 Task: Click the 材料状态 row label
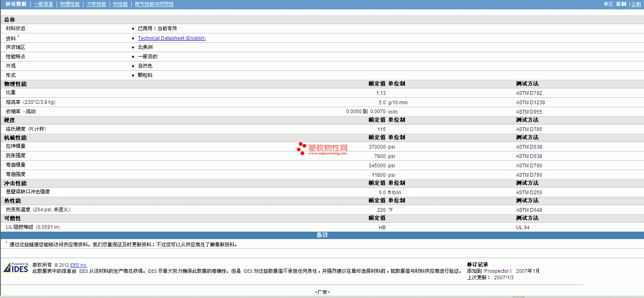point(15,28)
